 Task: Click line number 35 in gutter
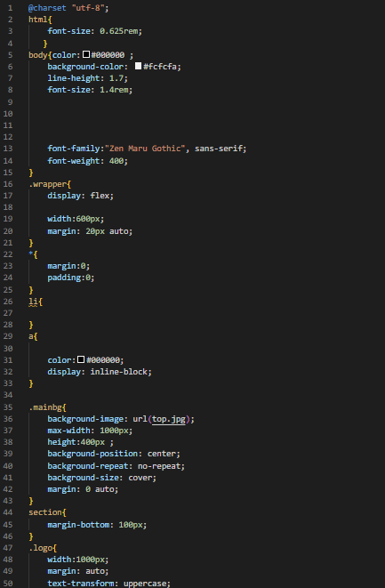click(8, 407)
